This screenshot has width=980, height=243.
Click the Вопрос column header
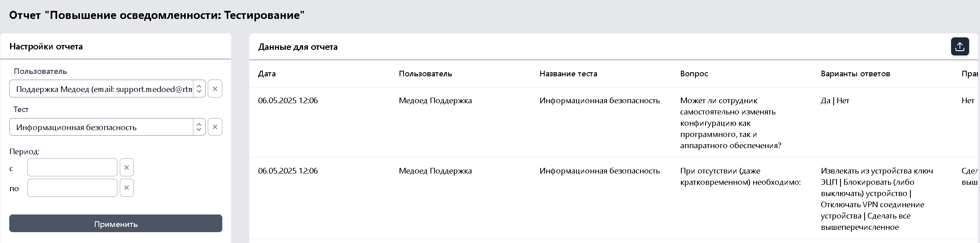tap(694, 74)
